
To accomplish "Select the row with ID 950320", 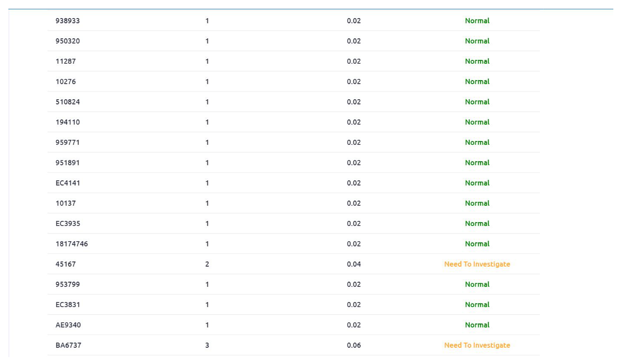I will (x=67, y=41).
